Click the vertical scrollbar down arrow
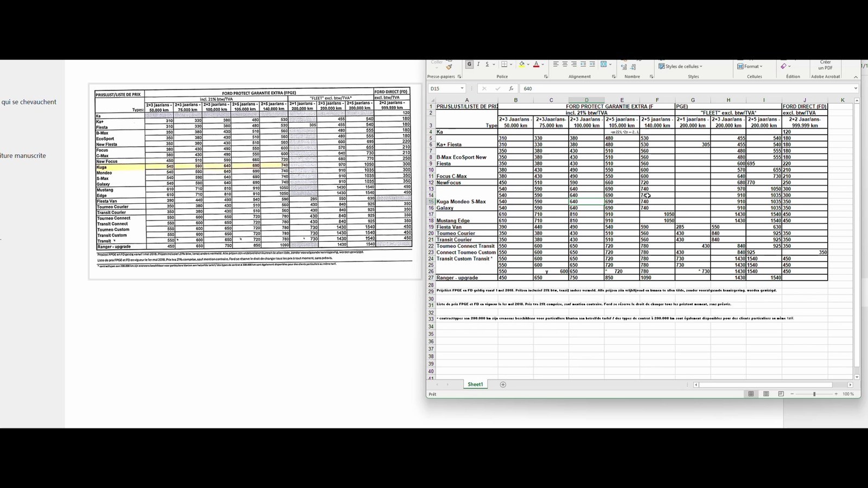The height and width of the screenshot is (488, 868). (857, 377)
